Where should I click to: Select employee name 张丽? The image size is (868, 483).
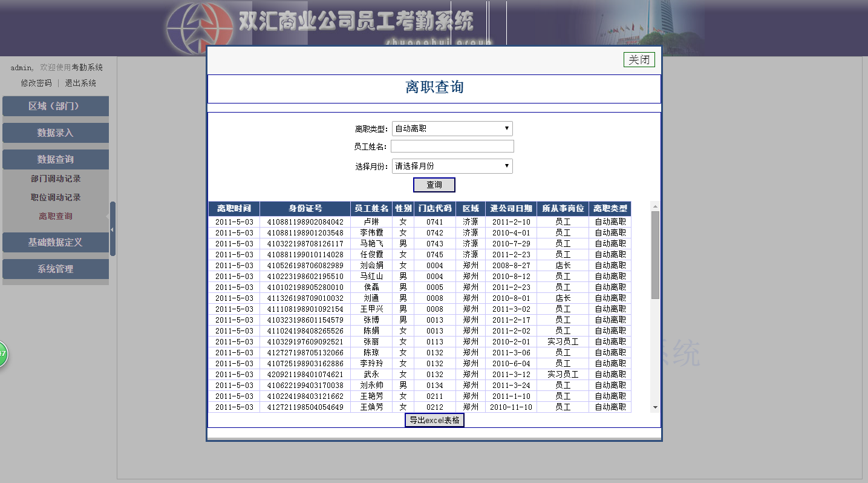point(371,342)
